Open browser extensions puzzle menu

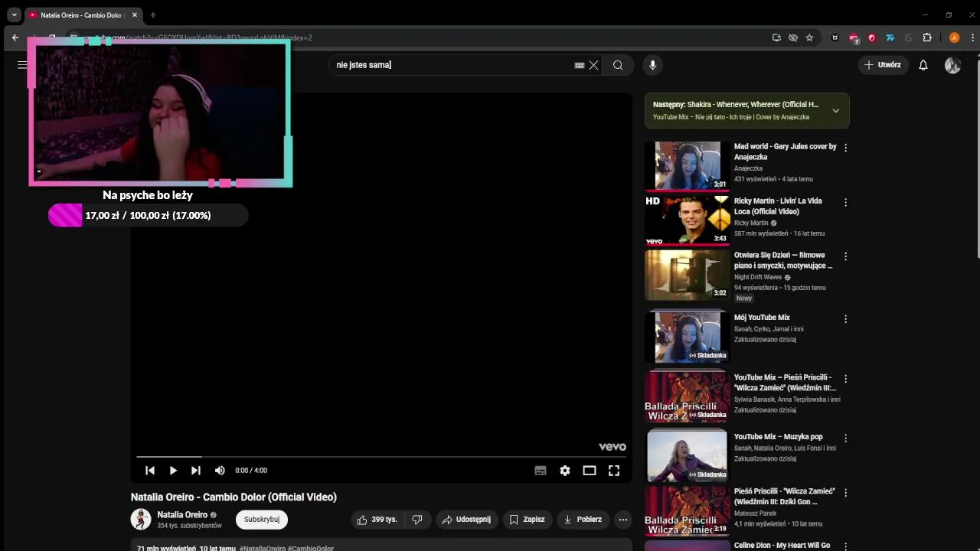pos(927,37)
